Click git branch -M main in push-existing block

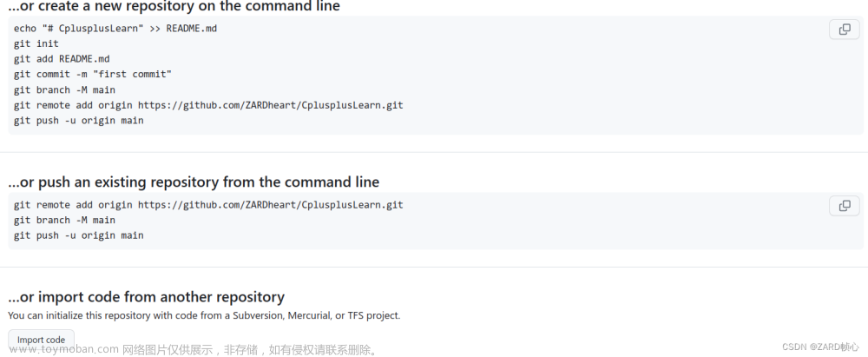coord(64,220)
